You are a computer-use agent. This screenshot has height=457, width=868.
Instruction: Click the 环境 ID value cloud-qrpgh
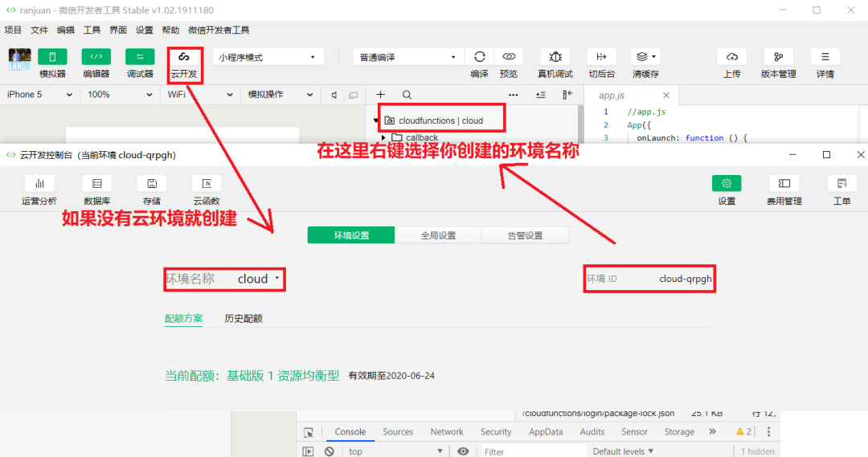(686, 279)
